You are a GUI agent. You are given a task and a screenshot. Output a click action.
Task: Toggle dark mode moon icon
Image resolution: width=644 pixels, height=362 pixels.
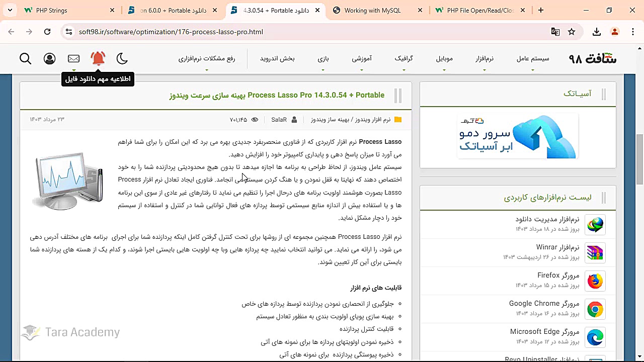tap(122, 59)
